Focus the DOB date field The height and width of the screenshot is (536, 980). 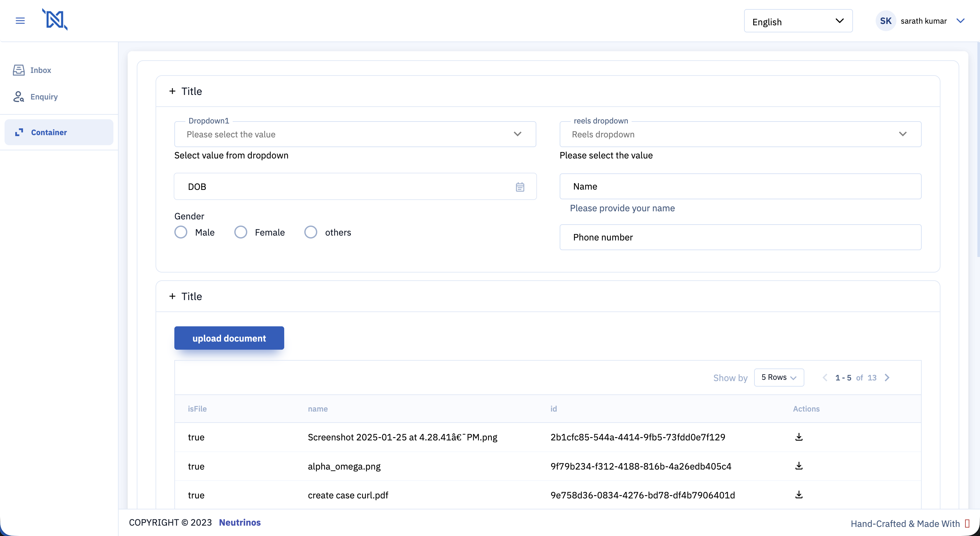click(x=355, y=186)
